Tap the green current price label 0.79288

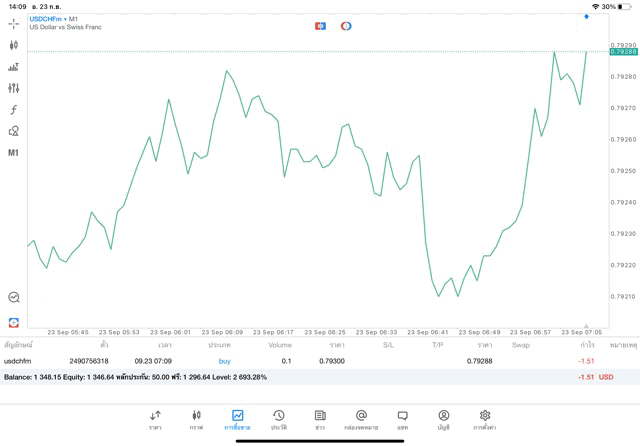click(624, 51)
